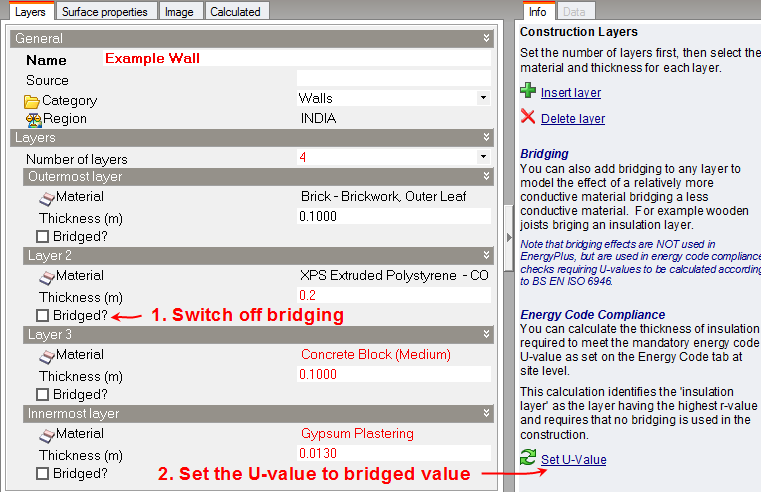The image size is (761, 492).
Task: Click the Insert layer link
Action: point(570,93)
